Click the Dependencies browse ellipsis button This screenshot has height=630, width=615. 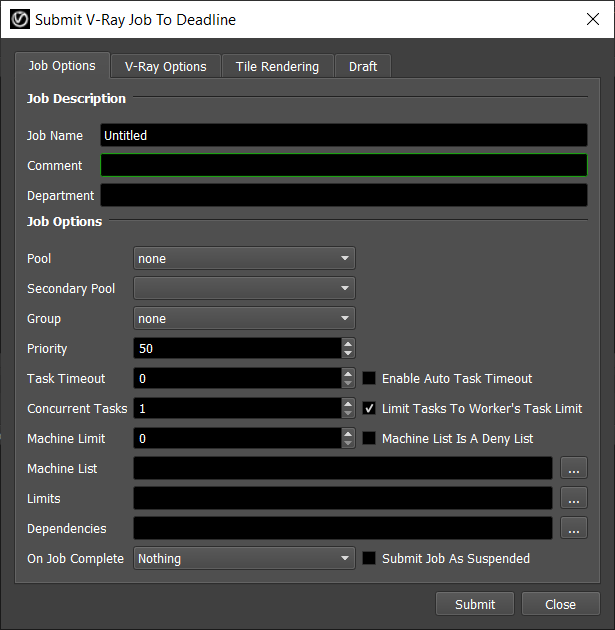click(x=573, y=528)
